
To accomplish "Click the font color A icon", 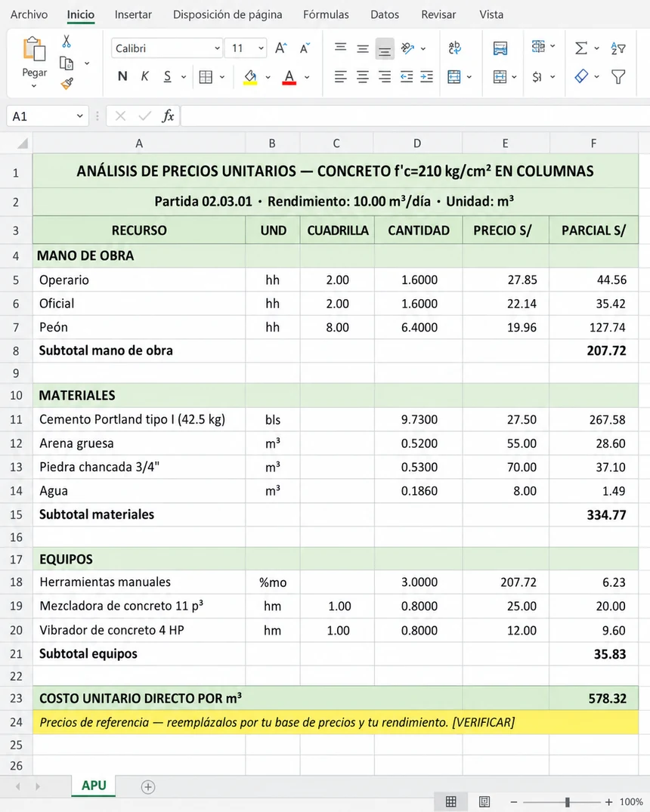I will pos(289,76).
